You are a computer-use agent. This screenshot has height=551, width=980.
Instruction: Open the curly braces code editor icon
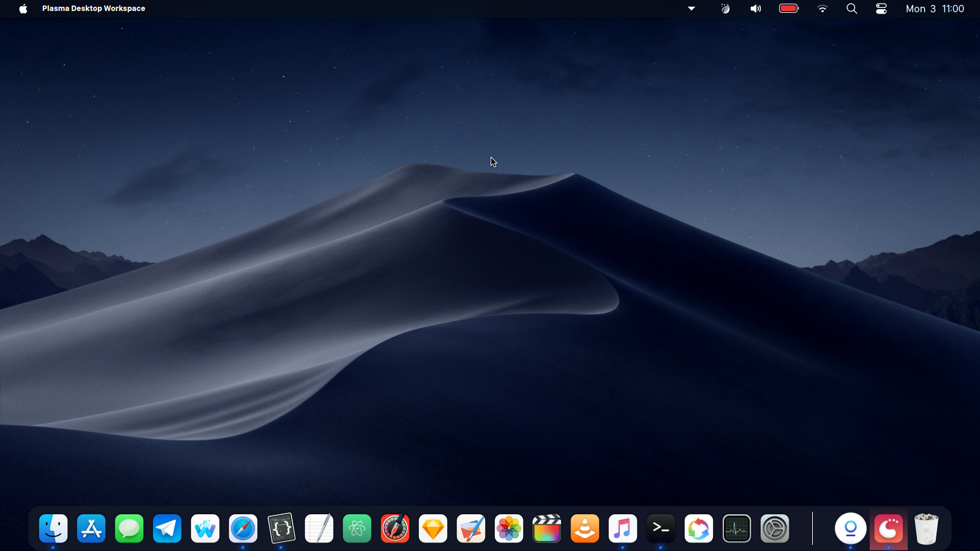[281, 528]
